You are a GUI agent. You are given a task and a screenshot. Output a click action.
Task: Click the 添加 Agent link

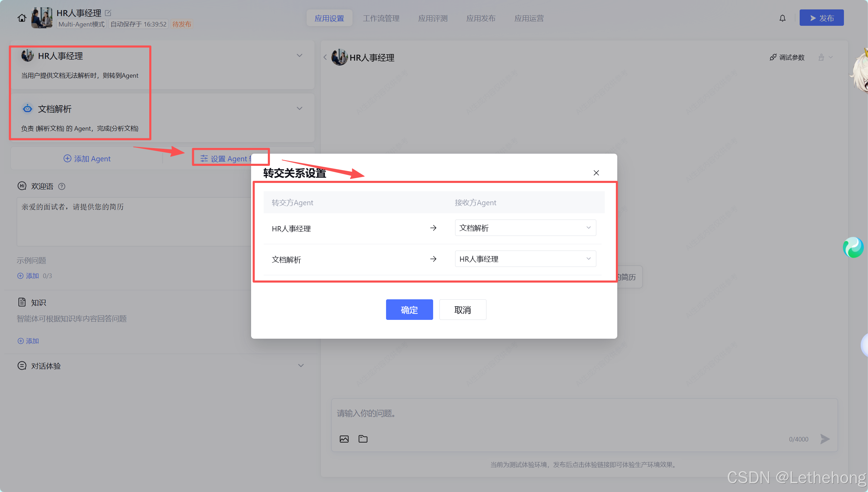87,159
